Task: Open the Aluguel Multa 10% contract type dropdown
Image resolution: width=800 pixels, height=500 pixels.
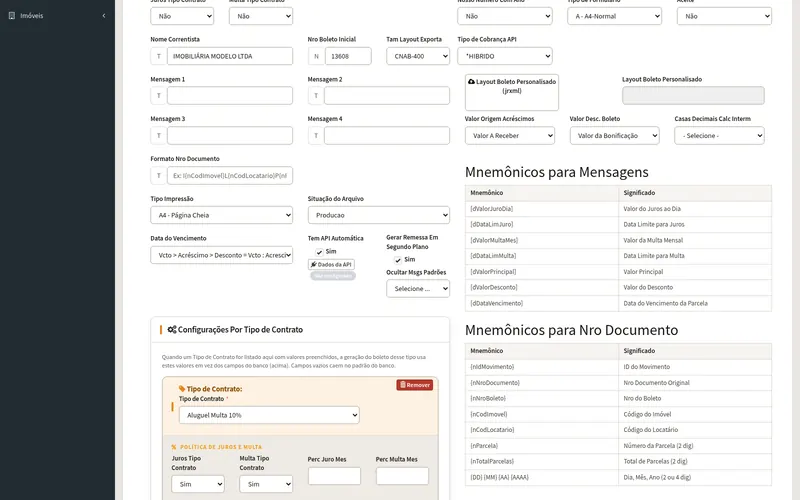Action: point(269,415)
